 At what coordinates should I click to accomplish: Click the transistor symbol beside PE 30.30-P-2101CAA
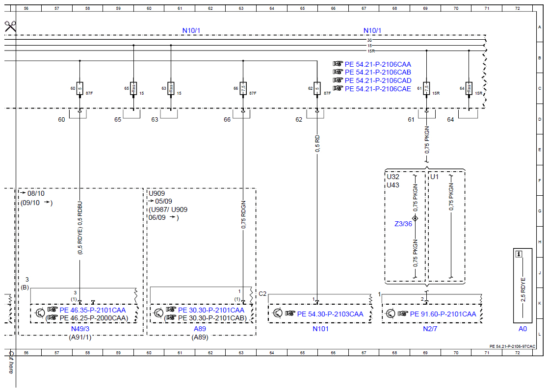click(158, 313)
